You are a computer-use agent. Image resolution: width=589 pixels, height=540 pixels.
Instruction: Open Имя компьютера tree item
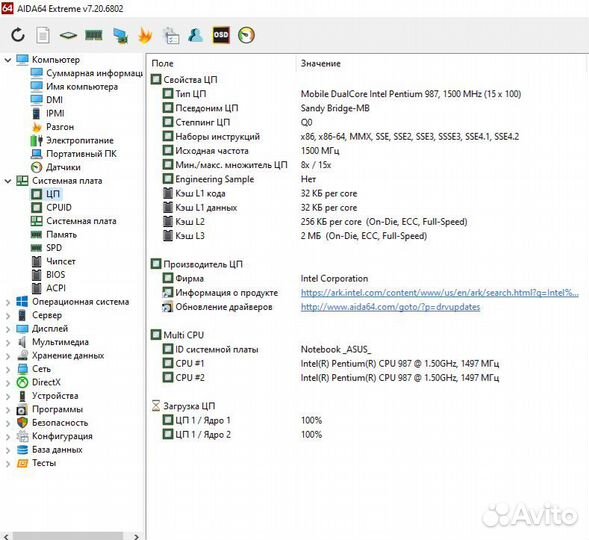74,86
